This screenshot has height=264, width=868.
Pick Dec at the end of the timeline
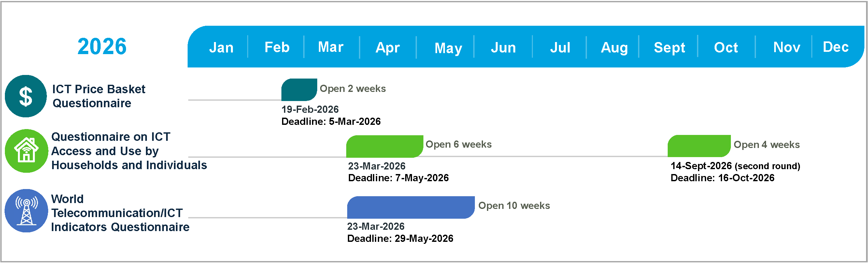coord(835,47)
